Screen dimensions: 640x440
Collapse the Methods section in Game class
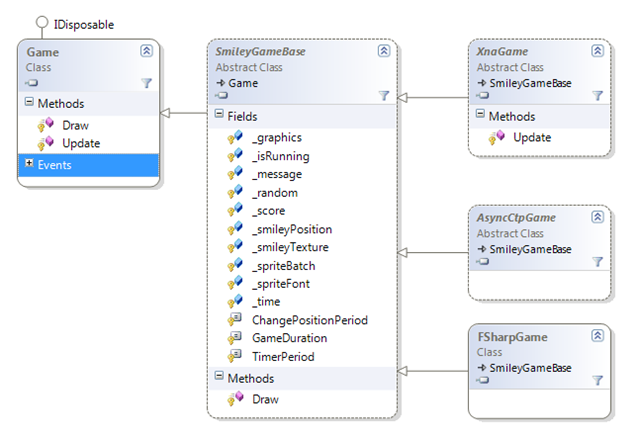(29, 102)
